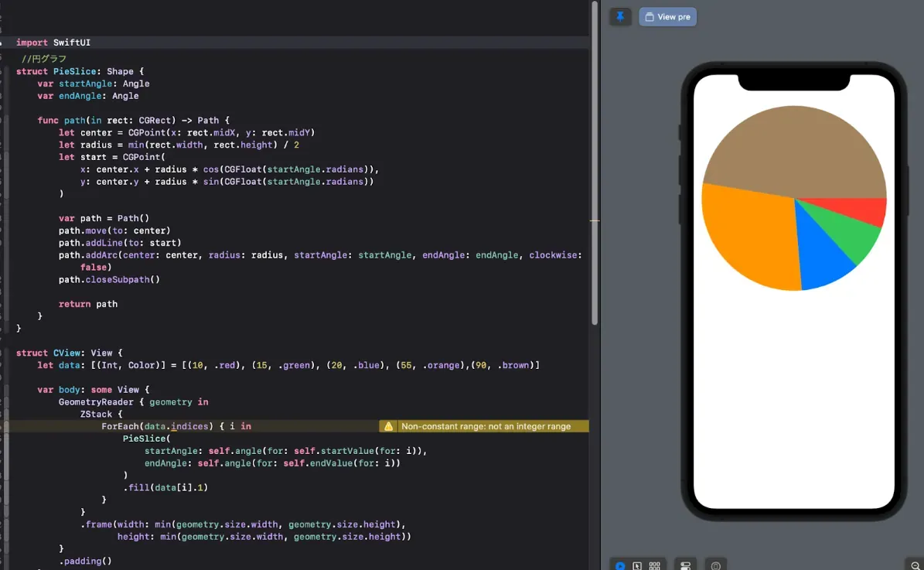Switch to selectable preview mode
924x570 pixels.
click(637, 566)
